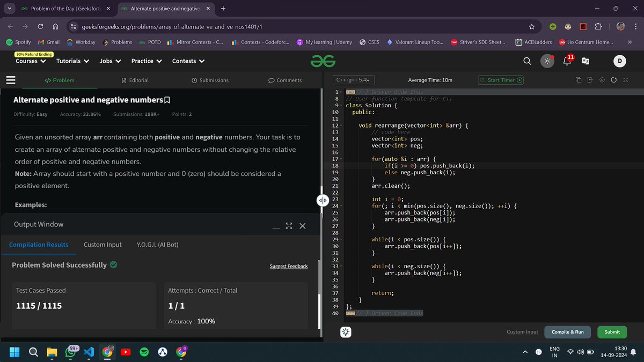The width and height of the screenshot is (644, 362).
Task: Click the Custom Input link below editor
Action: click(522, 332)
